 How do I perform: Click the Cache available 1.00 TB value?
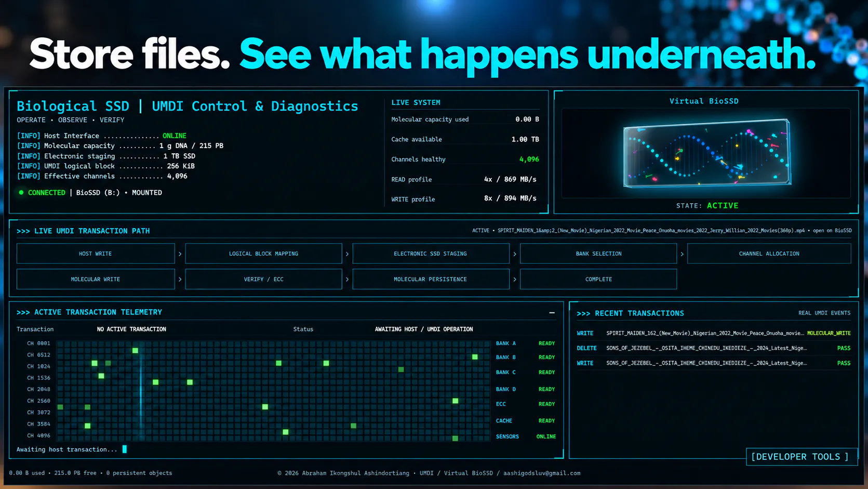click(525, 139)
